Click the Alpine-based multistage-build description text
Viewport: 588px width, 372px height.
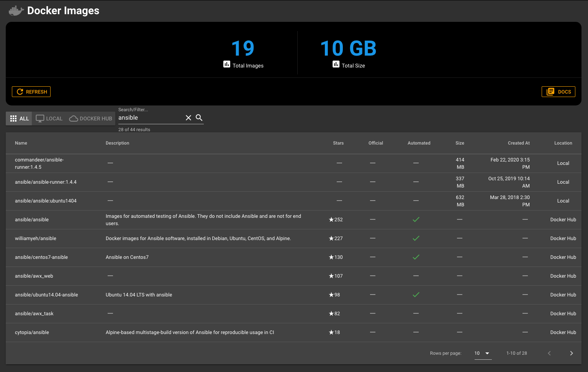190,332
